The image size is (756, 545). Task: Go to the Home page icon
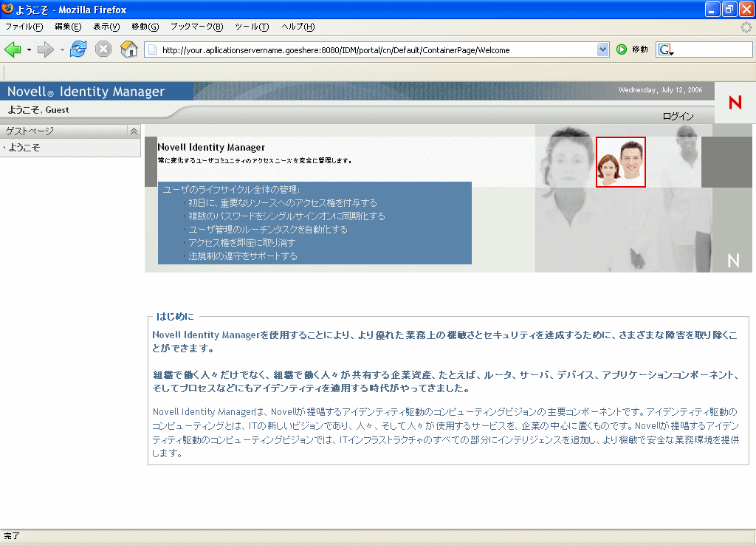128,49
